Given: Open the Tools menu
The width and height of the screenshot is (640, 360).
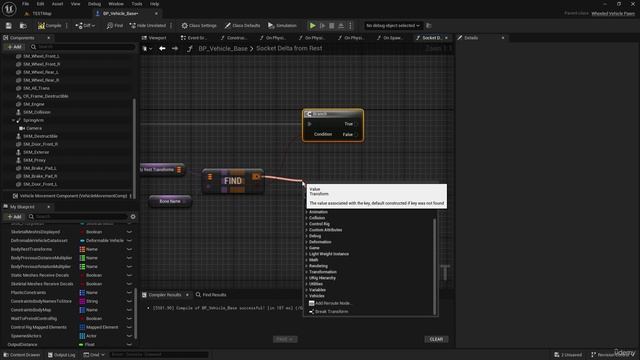Looking at the screenshot, I should [x=137, y=4].
